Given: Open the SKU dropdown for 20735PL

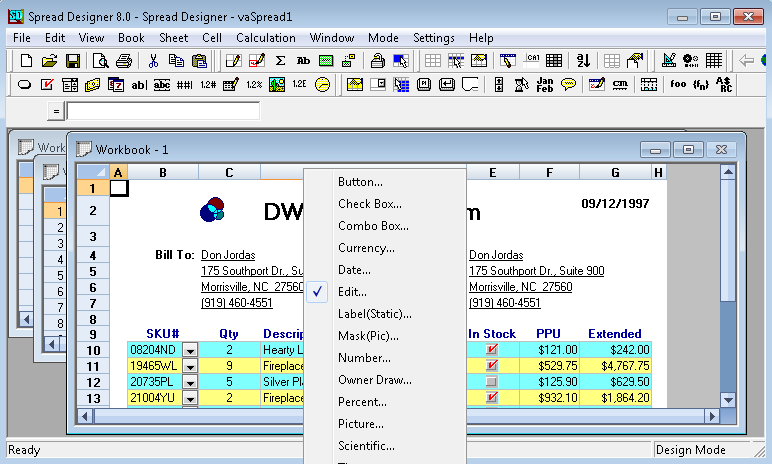Looking at the screenshot, I should pos(190,382).
